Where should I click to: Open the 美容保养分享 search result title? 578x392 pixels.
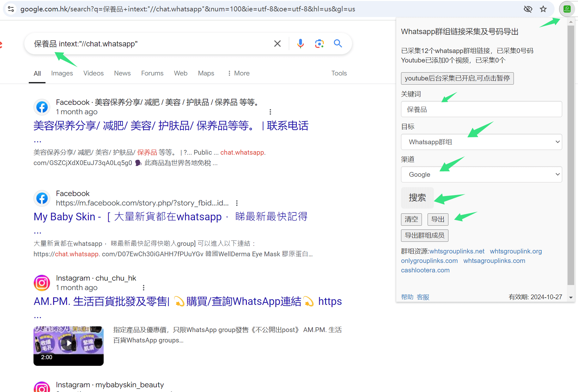(x=171, y=126)
